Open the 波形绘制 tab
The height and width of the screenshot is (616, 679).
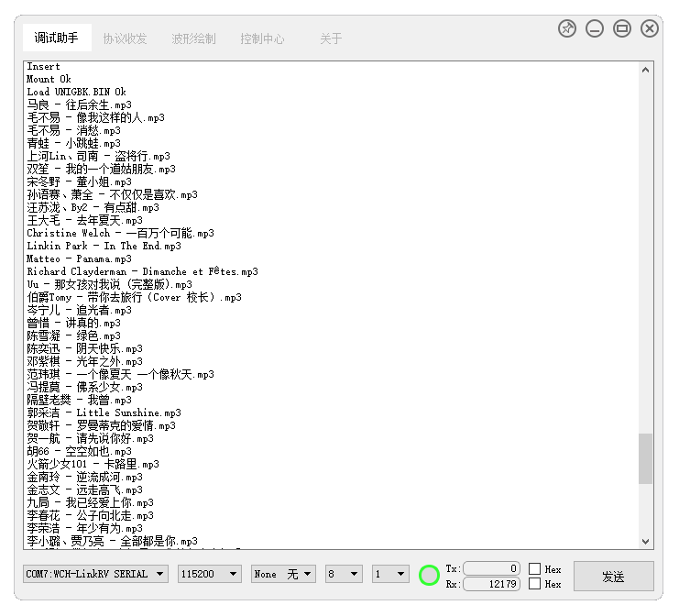[193, 38]
